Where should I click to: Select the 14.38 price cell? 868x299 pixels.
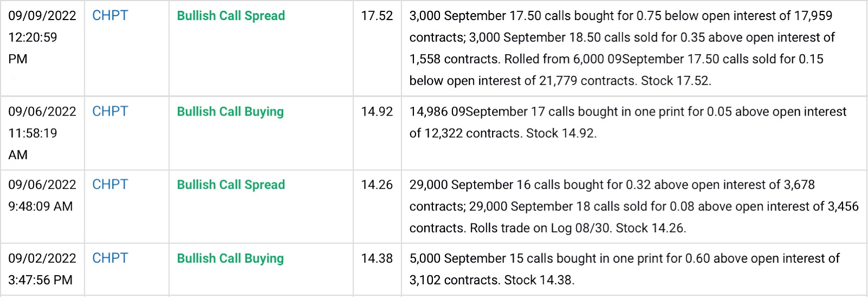point(376,258)
